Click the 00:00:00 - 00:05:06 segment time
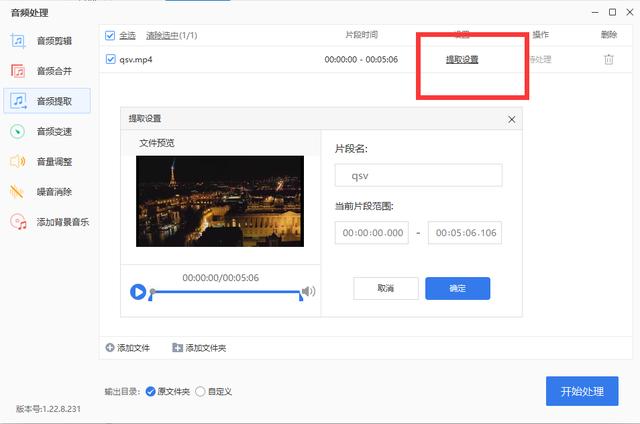Screen dimensions: 640x424 [x=361, y=60]
